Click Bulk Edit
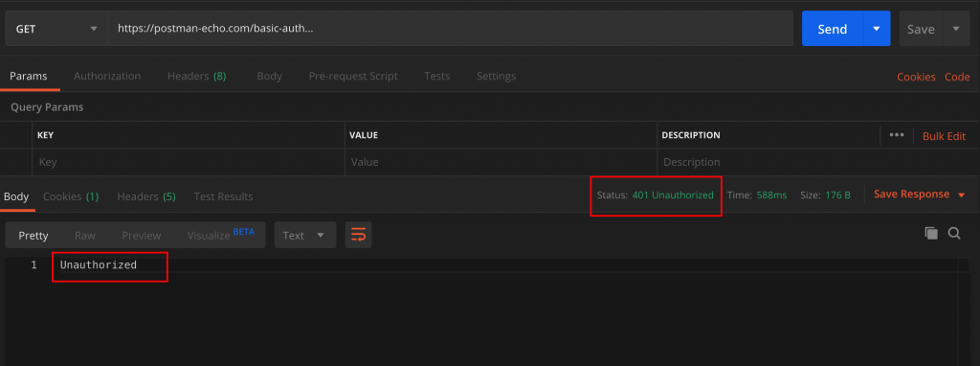The width and height of the screenshot is (980, 366). pyautogui.click(x=944, y=136)
